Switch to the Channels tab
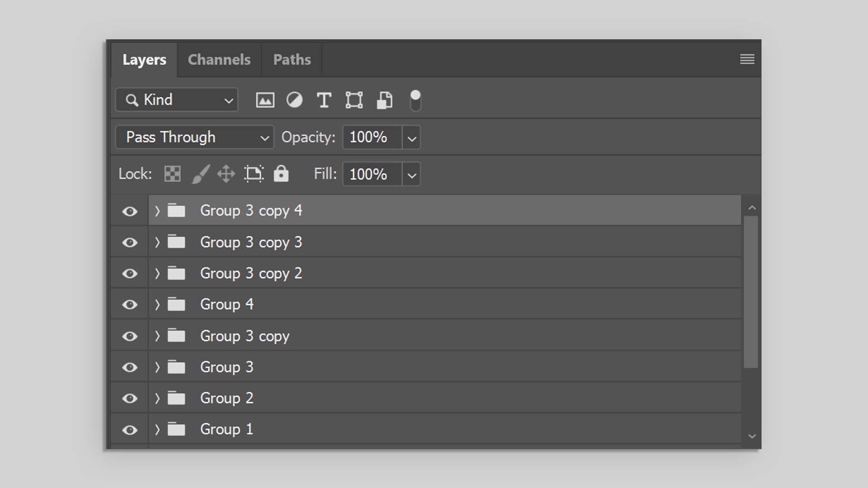The image size is (868, 488). click(219, 60)
